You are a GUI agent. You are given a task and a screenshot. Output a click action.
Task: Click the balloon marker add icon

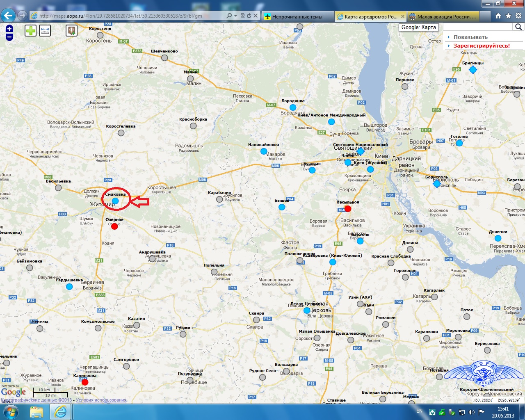[x=72, y=30]
